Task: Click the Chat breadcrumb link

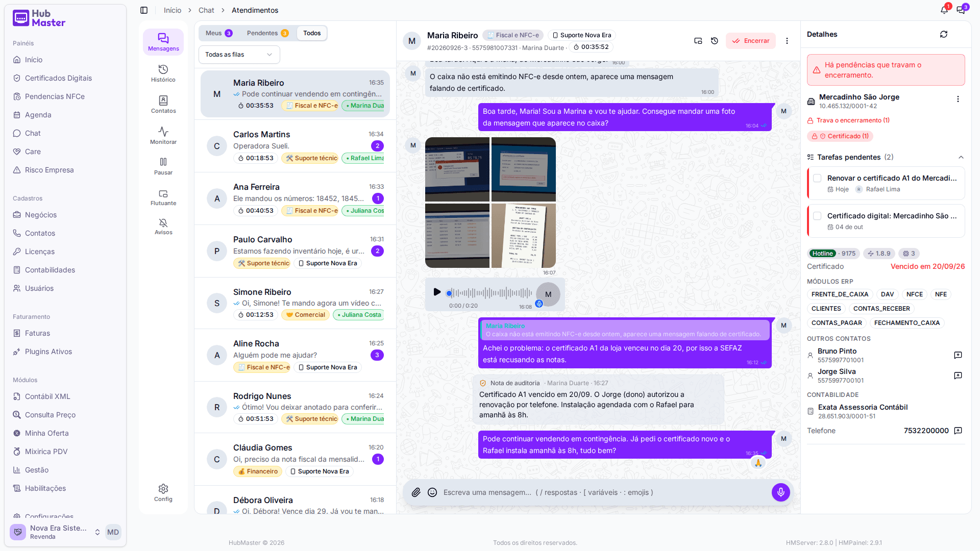Action: tap(206, 10)
